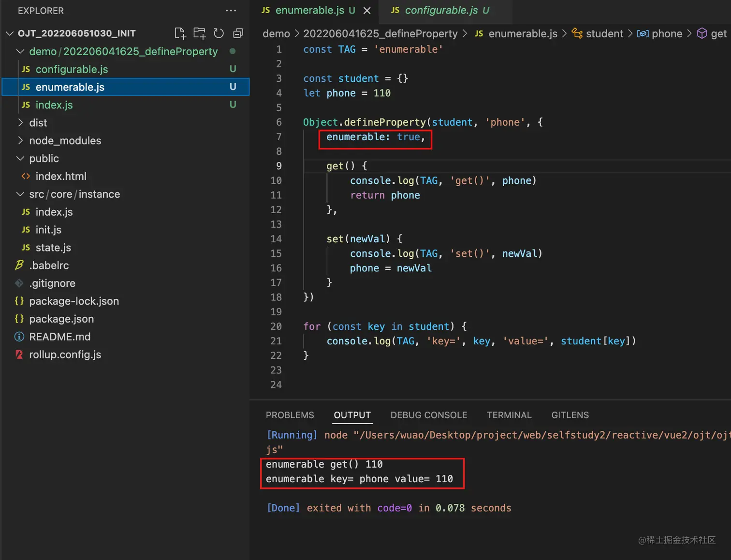Open package.json in Explorer
This screenshot has width=731, height=560.
coord(126,319)
